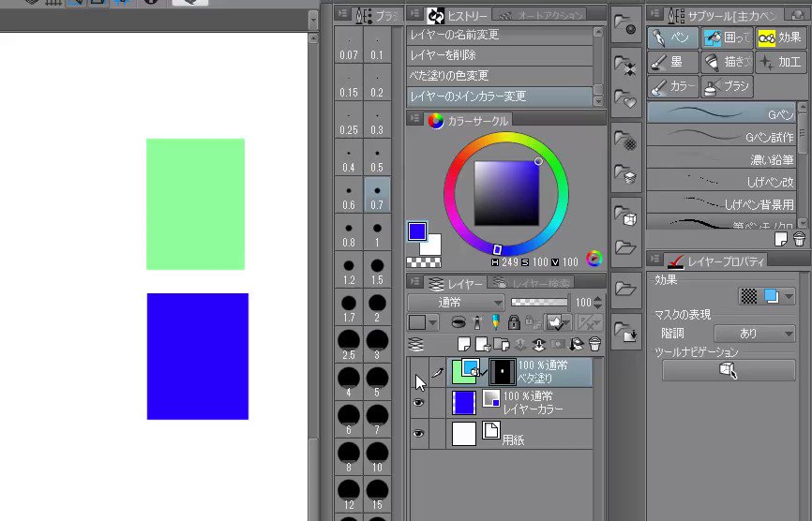
Task: Choose brush size 0.5
Action: coord(377,158)
